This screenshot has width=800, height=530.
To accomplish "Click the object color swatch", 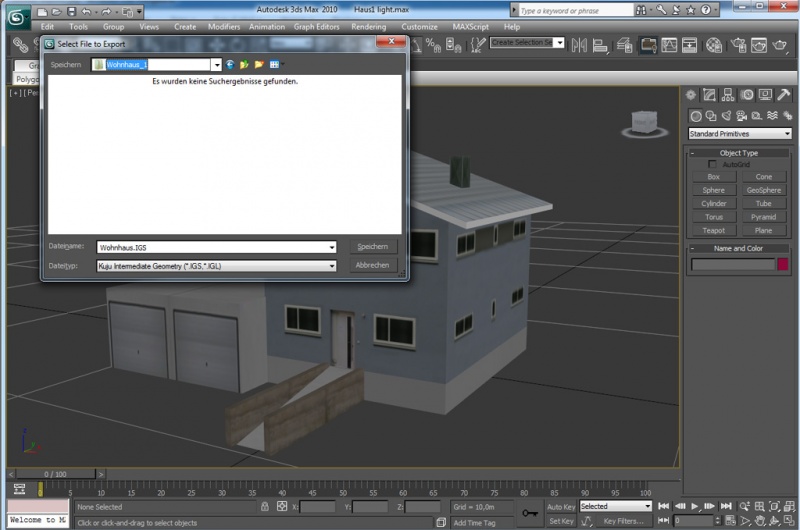I will [x=783, y=264].
